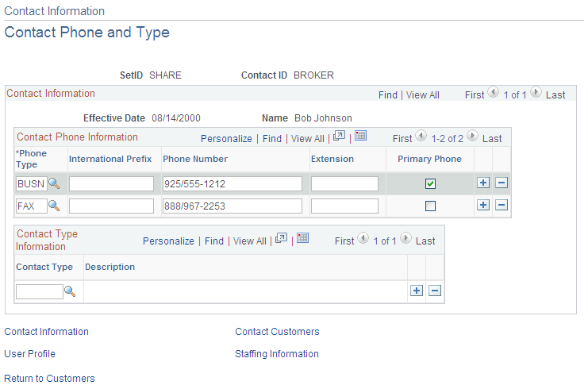Image resolution: width=588 pixels, height=389 pixels.
Task: Zoom Contact Phone Information grid in new window
Action: coord(339,136)
